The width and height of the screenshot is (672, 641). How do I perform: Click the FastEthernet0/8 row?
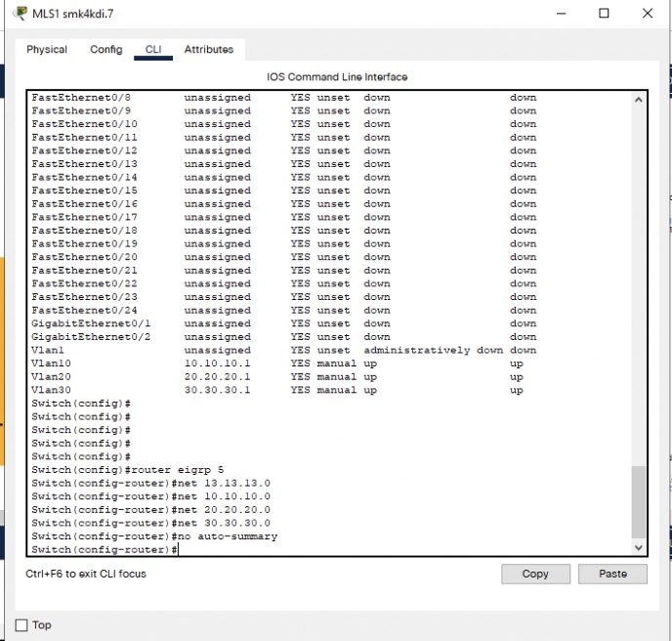point(283,98)
